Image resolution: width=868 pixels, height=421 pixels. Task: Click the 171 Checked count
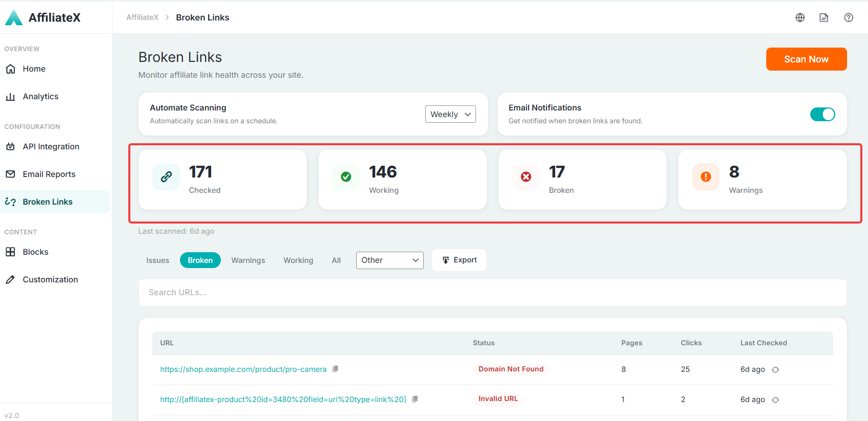200,172
